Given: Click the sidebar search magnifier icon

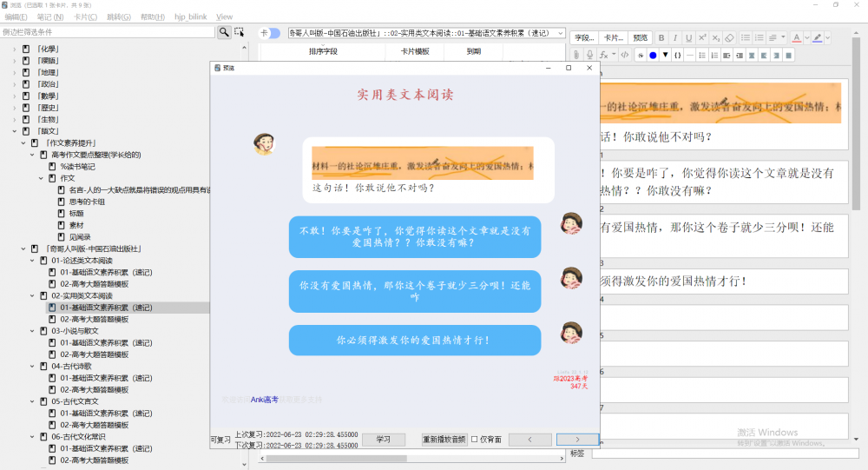Looking at the screenshot, I should tap(224, 32).
